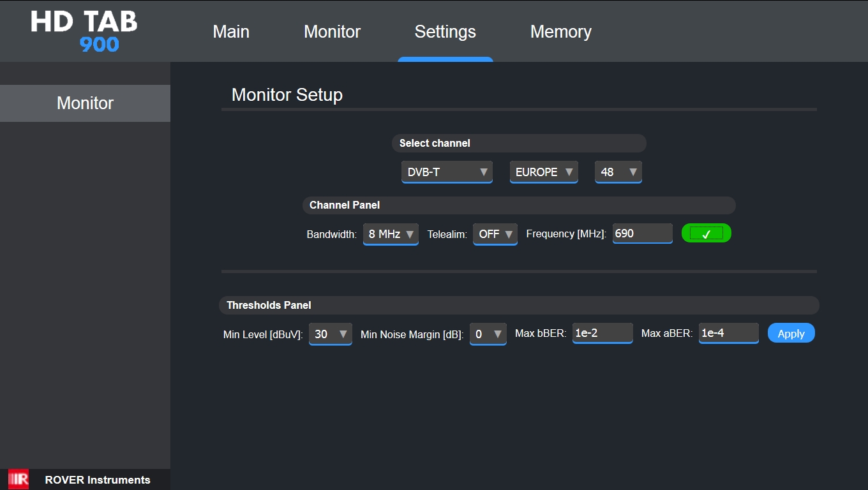Click the Min Level [dBuV]: label

[263, 335]
